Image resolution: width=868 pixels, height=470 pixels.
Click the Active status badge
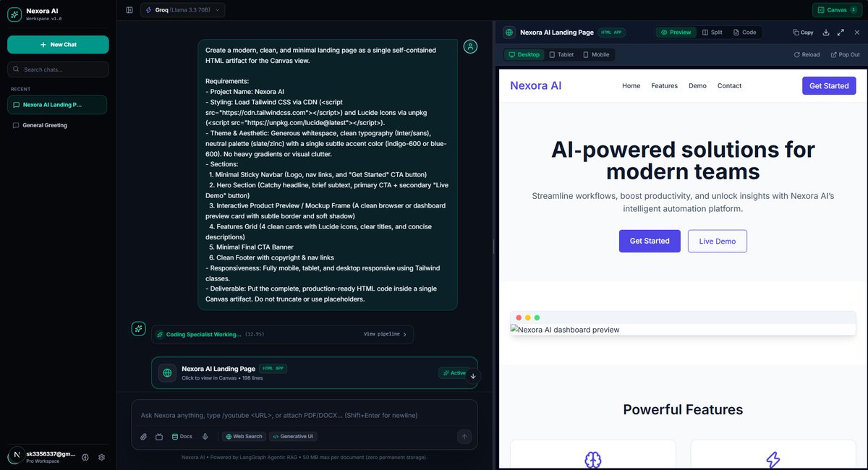click(454, 373)
